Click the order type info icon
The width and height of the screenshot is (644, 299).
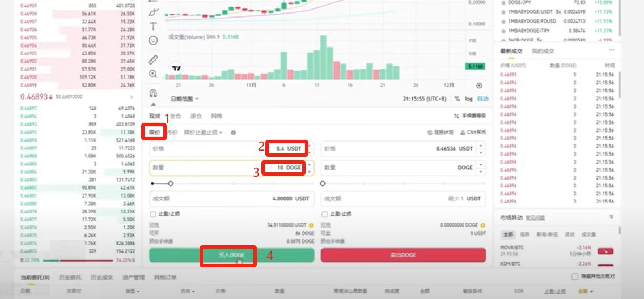(x=234, y=133)
